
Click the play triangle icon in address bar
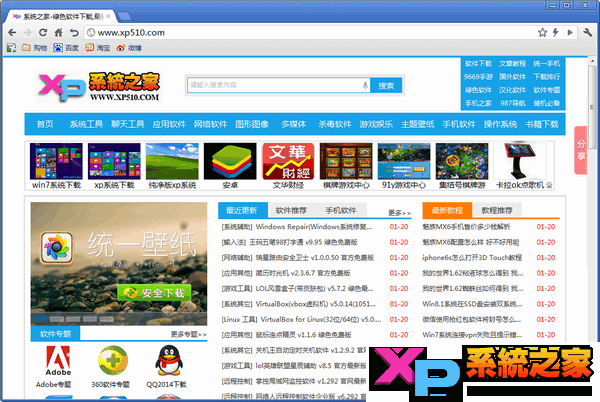point(570,33)
